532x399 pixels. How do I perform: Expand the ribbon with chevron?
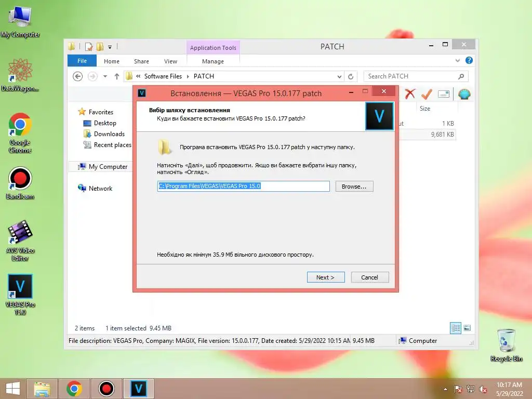[457, 60]
